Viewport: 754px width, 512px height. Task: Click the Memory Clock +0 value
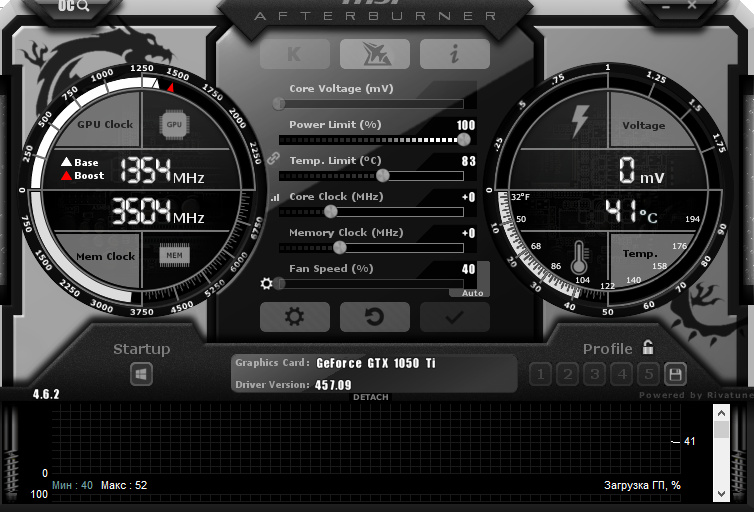click(x=468, y=233)
